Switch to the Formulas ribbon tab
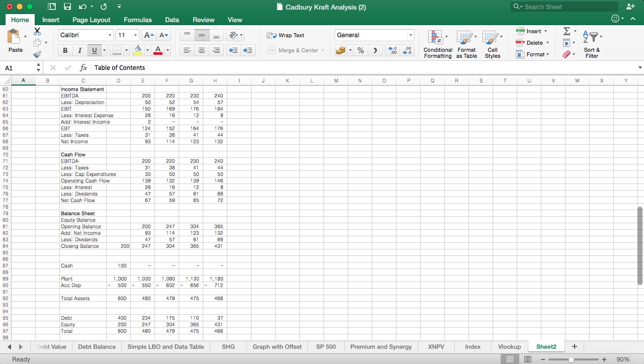Image resolution: width=644 pixels, height=364 pixels. (137, 20)
